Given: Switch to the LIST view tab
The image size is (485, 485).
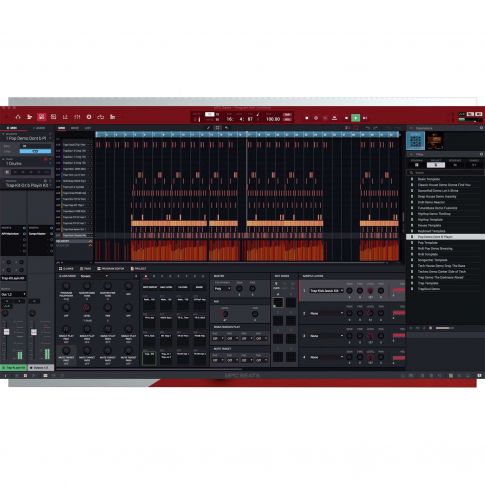Looking at the screenshot, I should pyautogui.click(x=87, y=128).
